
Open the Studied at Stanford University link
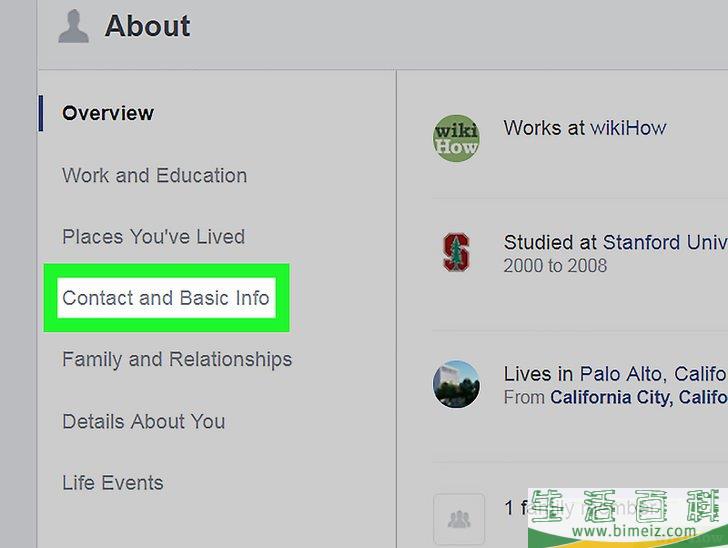pos(616,242)
